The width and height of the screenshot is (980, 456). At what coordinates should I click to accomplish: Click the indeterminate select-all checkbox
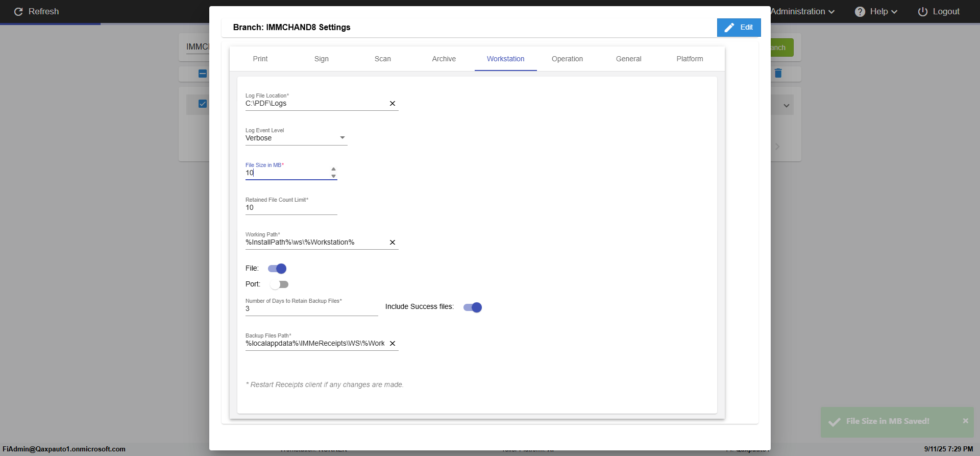pyautogui.click(x=203, y=74)
